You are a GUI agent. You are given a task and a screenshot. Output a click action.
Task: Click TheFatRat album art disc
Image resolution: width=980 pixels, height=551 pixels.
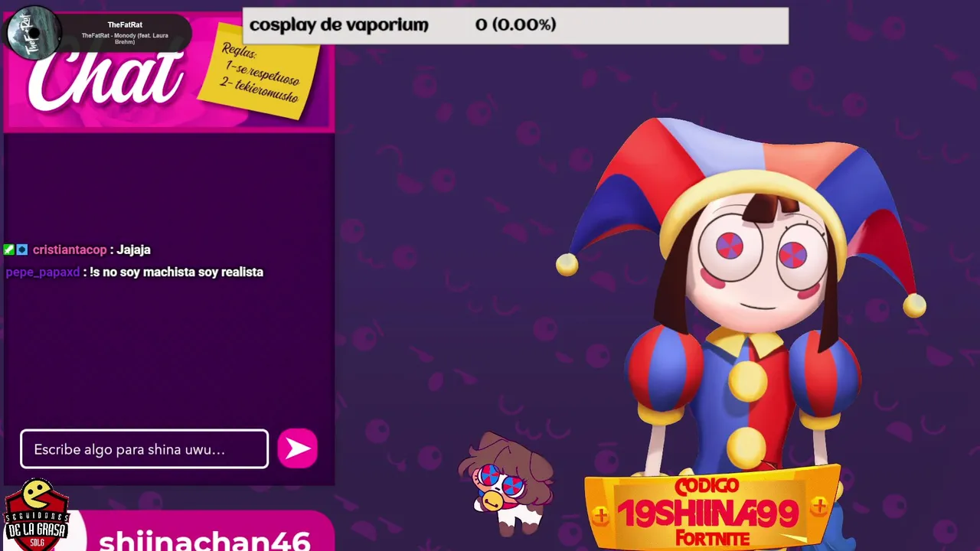[33, 34]
